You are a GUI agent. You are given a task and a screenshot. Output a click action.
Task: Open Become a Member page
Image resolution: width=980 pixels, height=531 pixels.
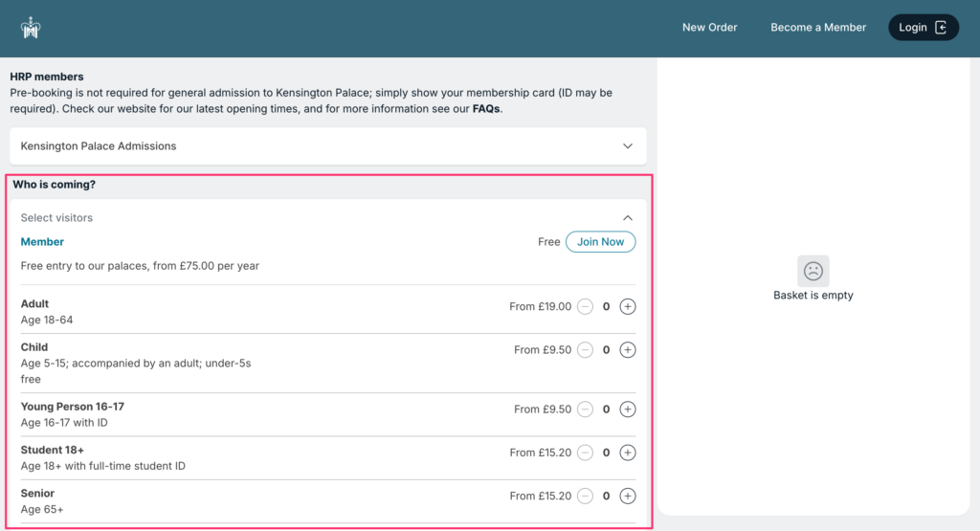pyautogui.click(x=818, y=28)
